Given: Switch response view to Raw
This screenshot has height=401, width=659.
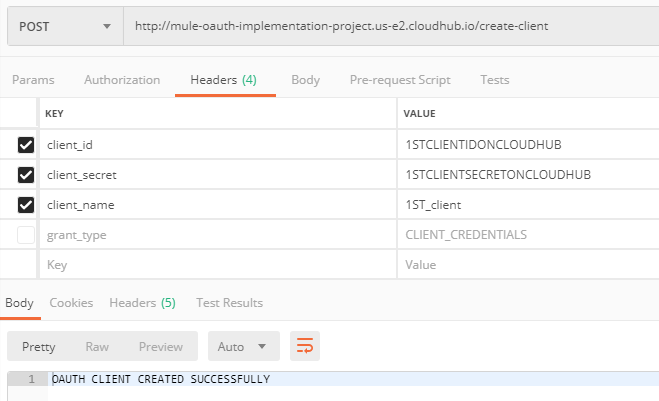Looking at the screenshot, I should [97, 347].
